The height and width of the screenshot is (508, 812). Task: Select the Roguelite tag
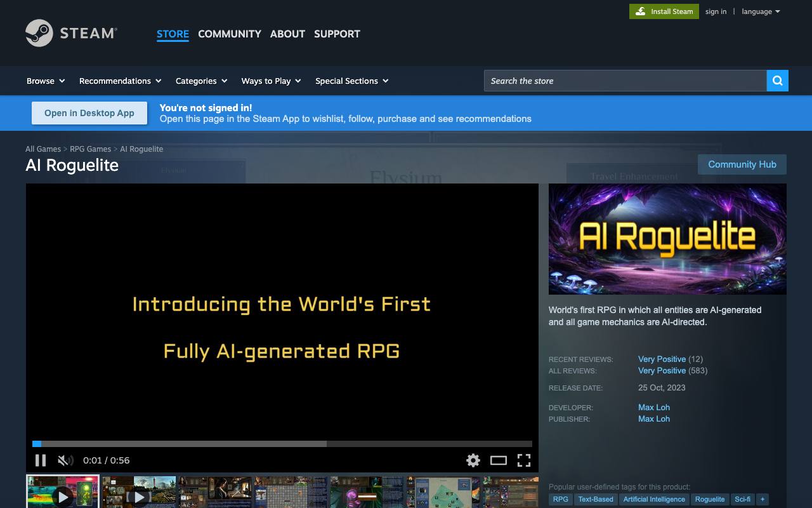(710, 499)
